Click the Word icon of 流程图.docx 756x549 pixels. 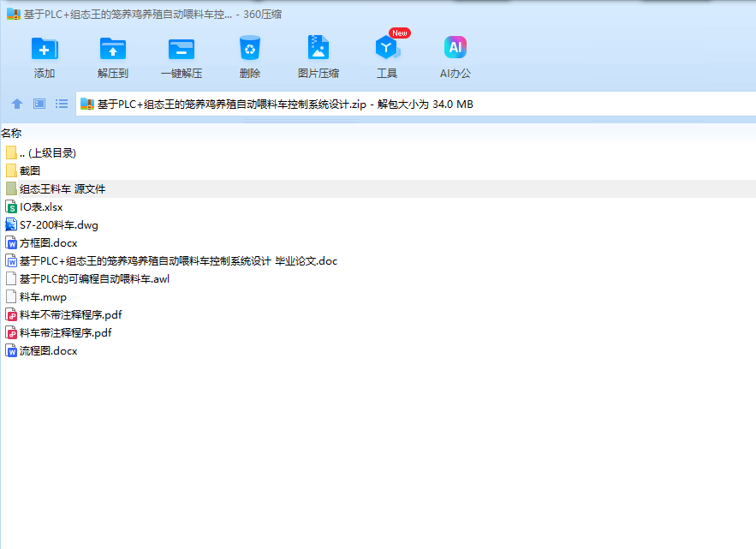pos(11,350)
